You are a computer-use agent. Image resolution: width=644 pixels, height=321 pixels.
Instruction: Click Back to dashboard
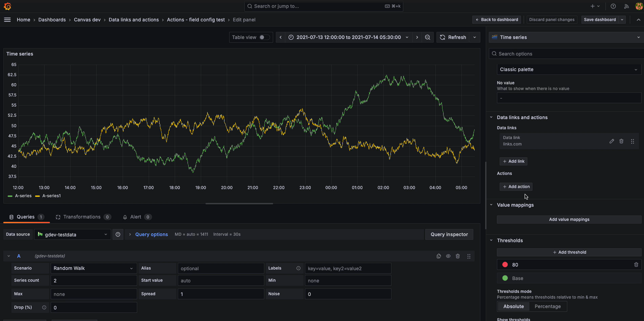[x=497, y=20]
